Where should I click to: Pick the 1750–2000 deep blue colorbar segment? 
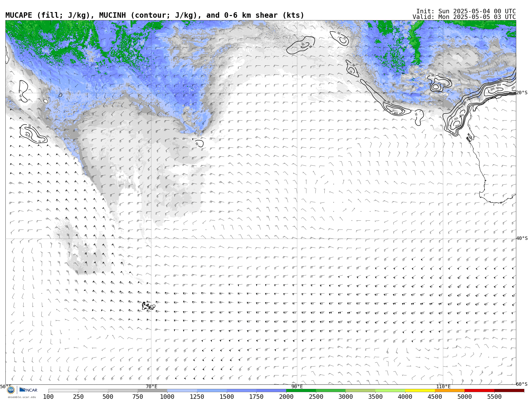271,391
